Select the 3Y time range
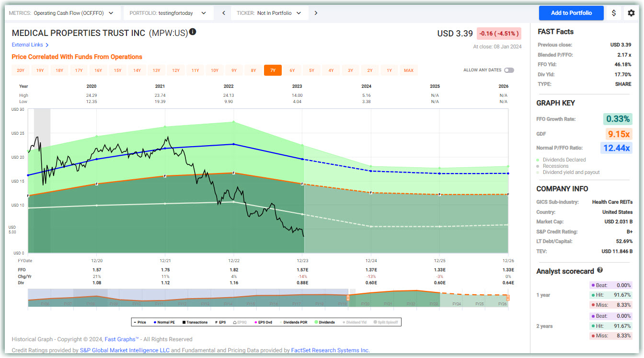Screen dimensions: 644x358 (350, 70)
